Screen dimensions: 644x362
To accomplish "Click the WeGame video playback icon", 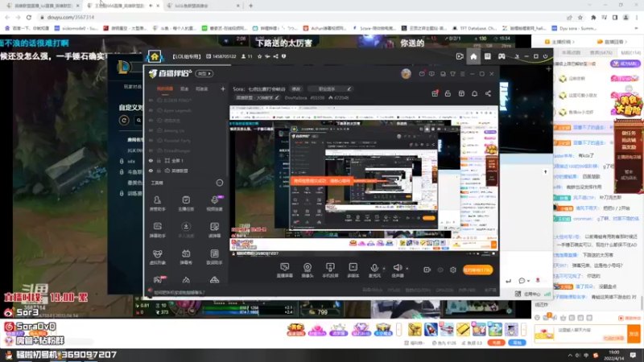I will 460,56.
